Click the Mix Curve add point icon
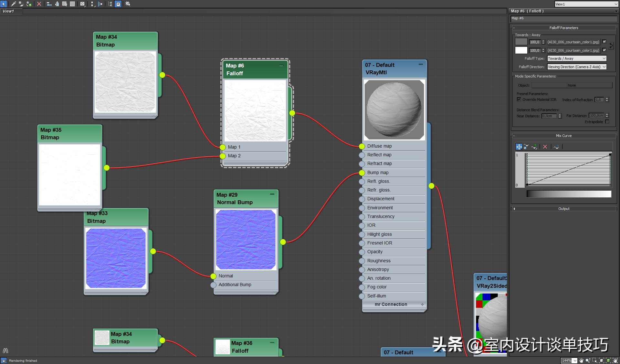620x364 pixels. pyautogui.click(x=534, y=147)
